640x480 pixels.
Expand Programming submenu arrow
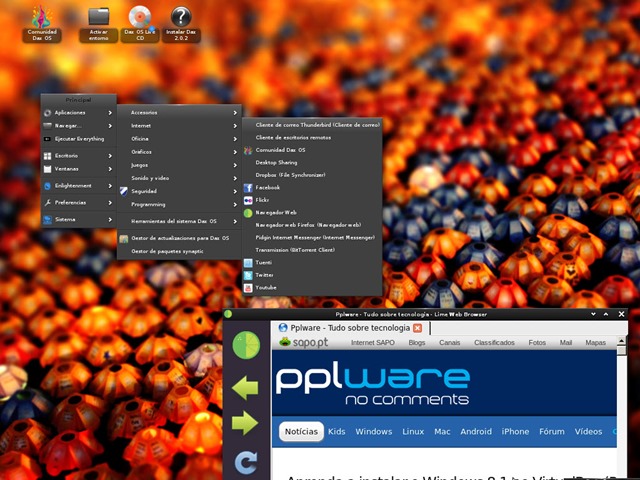tap(235, 204)
